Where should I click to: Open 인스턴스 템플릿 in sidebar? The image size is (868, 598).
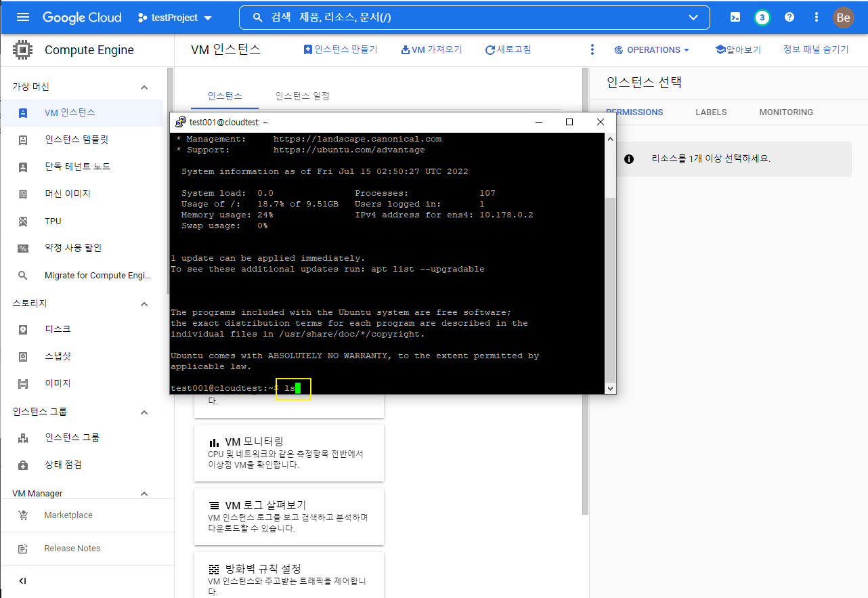[x=82, y=140]
